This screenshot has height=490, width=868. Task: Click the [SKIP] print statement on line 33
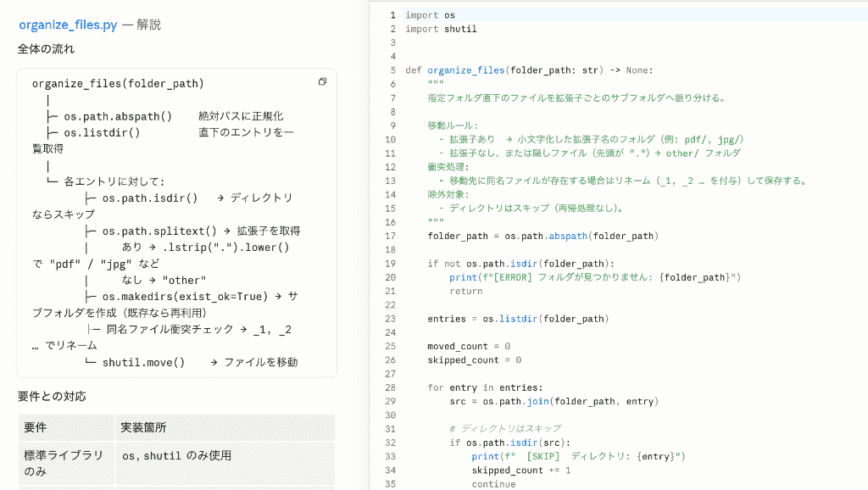point(578,456)
